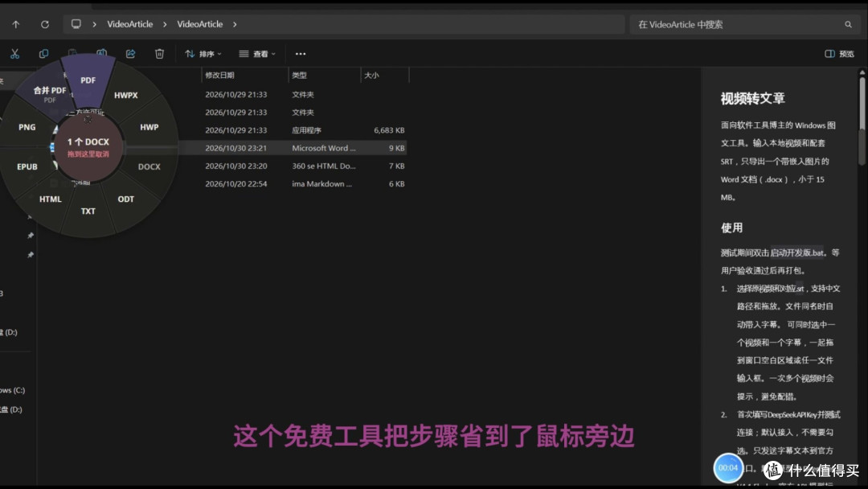Sort by type column header
Image resolution: width=868 pixels, height=489 pixels.
click(x=325, y=75)
